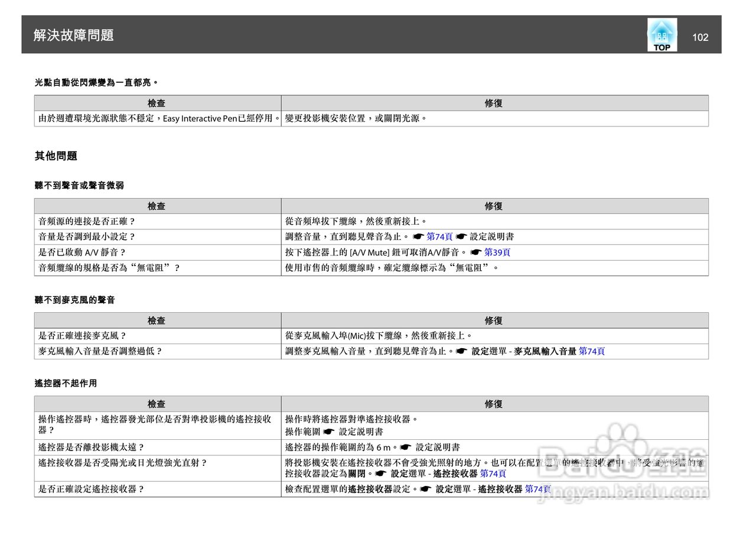Open page link 第39頁 for A/V Mute

click(x=498, y=252)
